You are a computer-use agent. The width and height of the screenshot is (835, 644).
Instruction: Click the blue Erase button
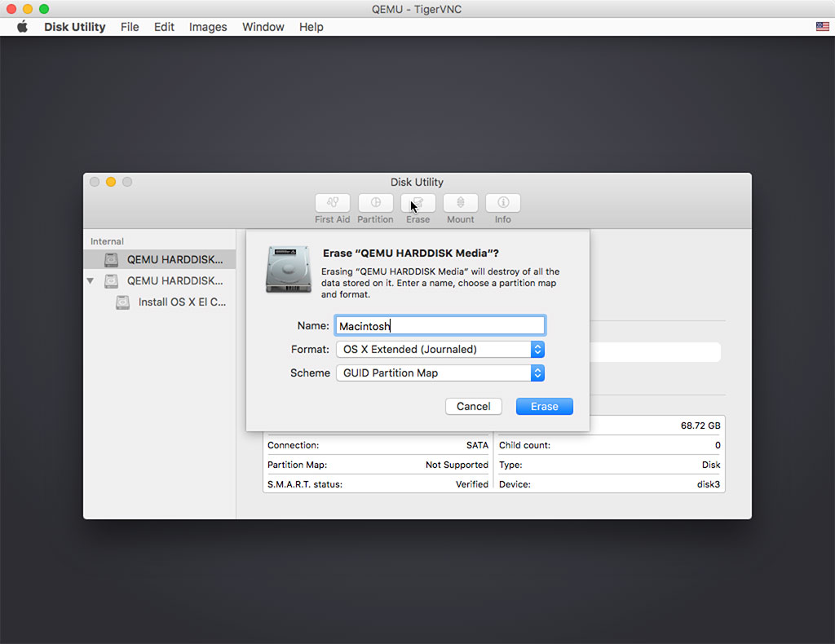544,406
